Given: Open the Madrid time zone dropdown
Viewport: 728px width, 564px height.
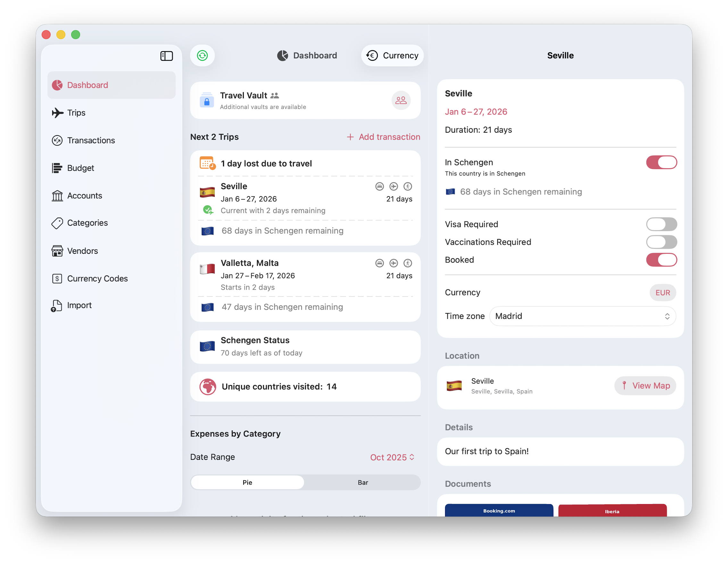Looking at the screenshot, I should point(582,316).
